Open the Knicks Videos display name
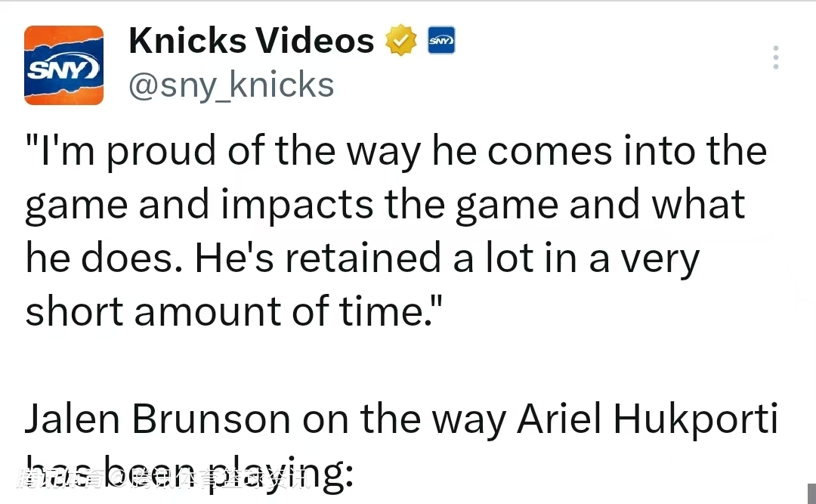The width and height of the screenshot is (816, 504). (x=251, y=42)
